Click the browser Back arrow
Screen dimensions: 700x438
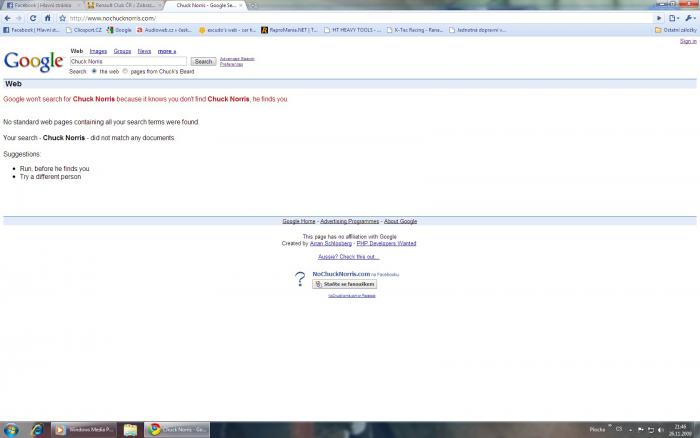7,18
